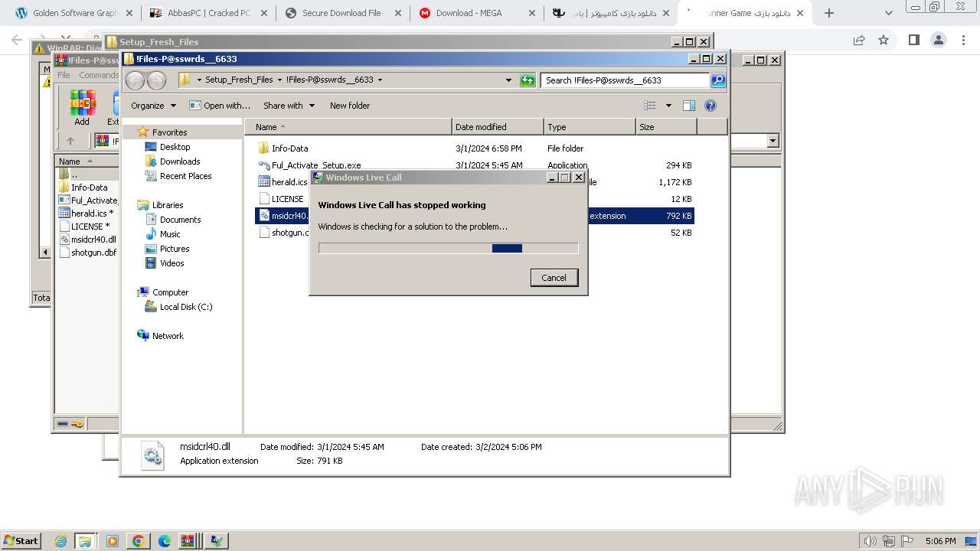980x551 pixels.
Task: Click the WinRAR Add toolbar icon
Action: tap(82, 107)
